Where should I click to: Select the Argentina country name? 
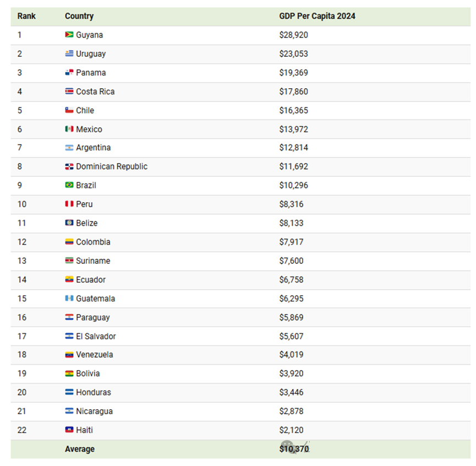tap(94, 148)
